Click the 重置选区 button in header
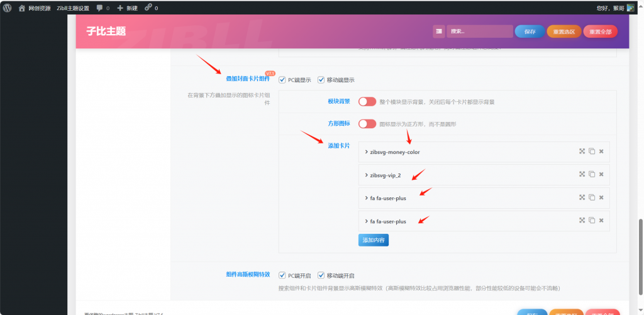The width and height of the screenshot is (644, 315). pos(564,31)
